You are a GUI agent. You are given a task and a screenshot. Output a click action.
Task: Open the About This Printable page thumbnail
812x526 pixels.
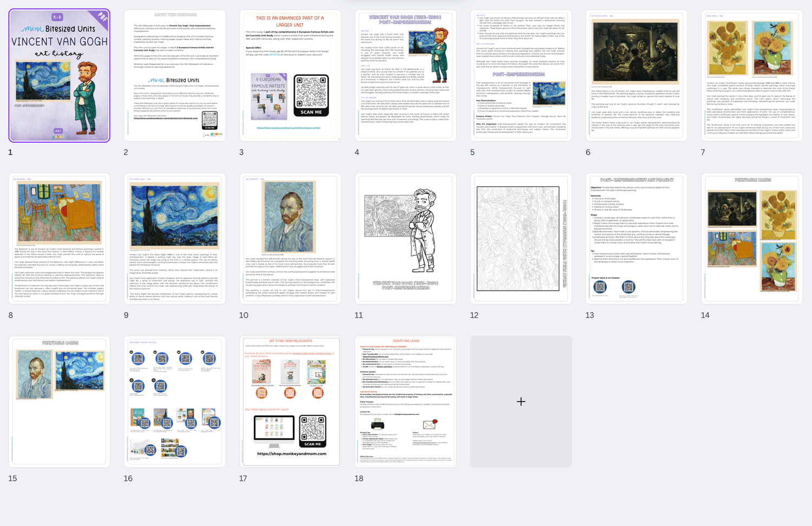coord(175,76)
